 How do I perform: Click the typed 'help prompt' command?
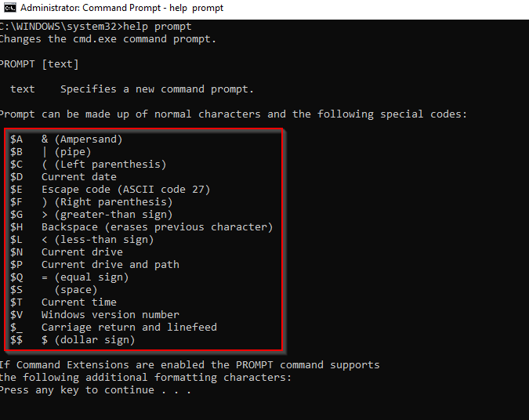[x=160, y=27]
